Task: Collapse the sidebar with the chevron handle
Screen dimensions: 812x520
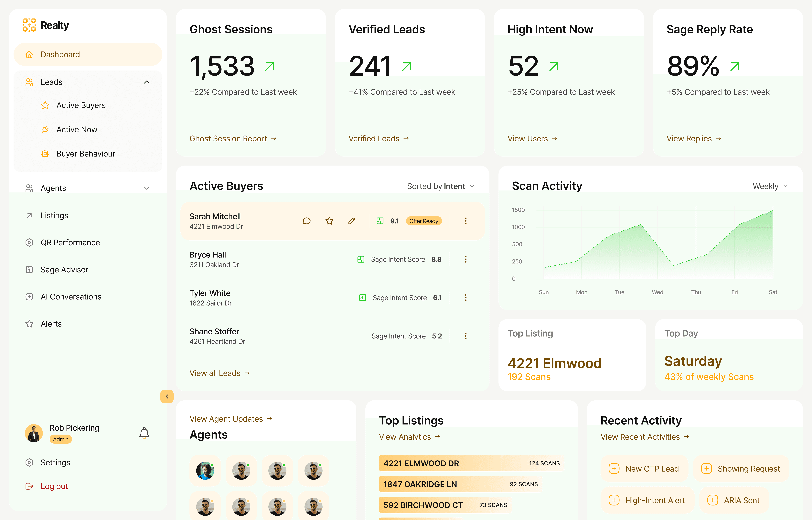Action: (x=167, y=396)
